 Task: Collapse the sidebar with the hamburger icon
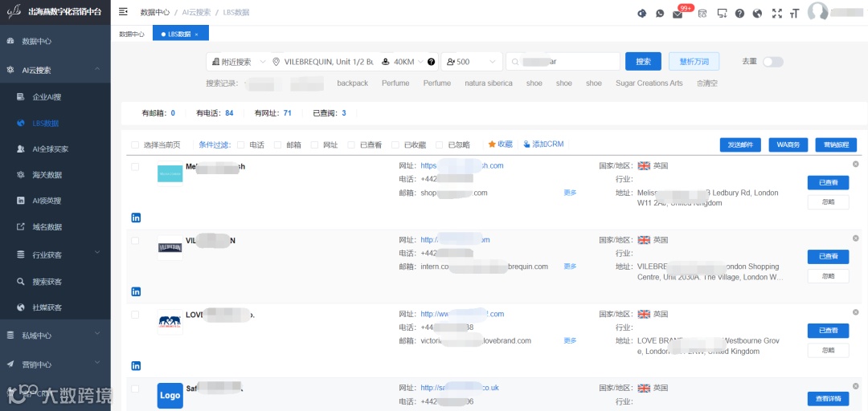tap(124, 11)
